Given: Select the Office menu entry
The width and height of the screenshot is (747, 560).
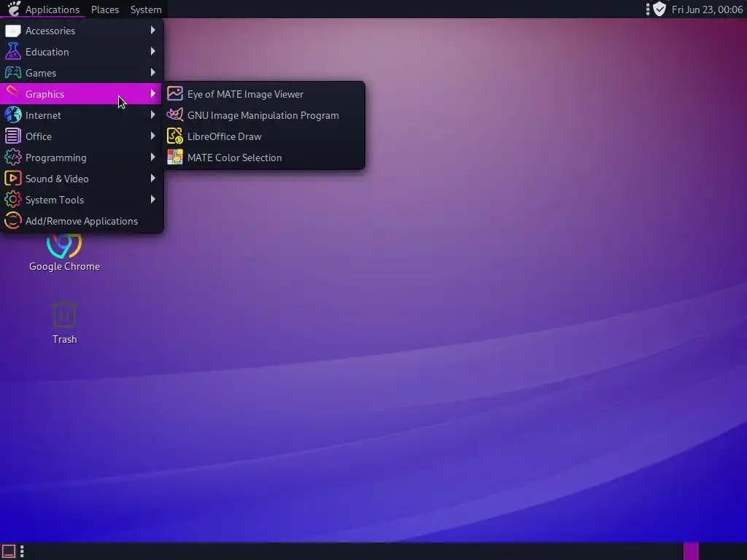Looking at the screenshot, I should click(81, 136).
